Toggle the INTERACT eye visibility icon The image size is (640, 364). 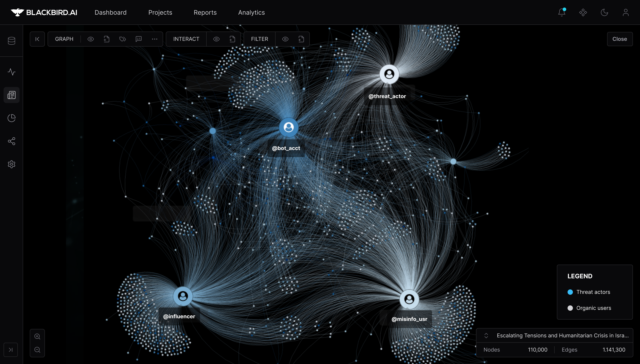click(x=216, y=39)
